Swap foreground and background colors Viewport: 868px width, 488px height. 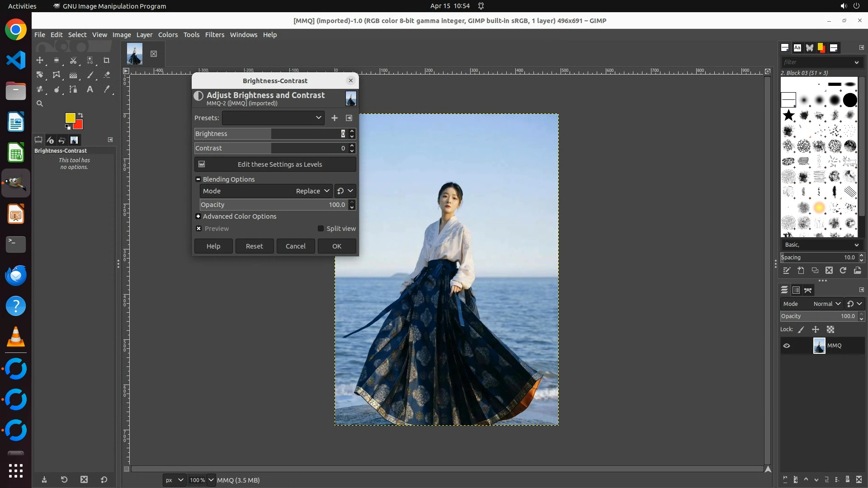coord(80,115)
